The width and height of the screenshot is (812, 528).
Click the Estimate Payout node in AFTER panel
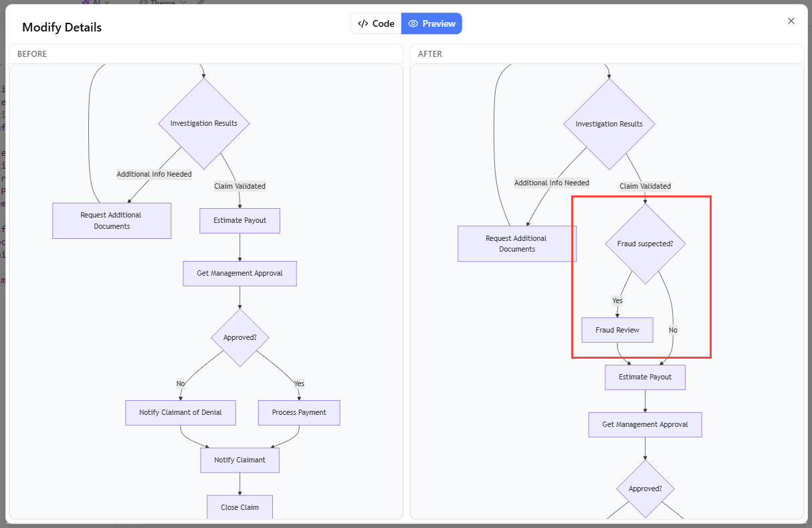(x=645, y=377)
